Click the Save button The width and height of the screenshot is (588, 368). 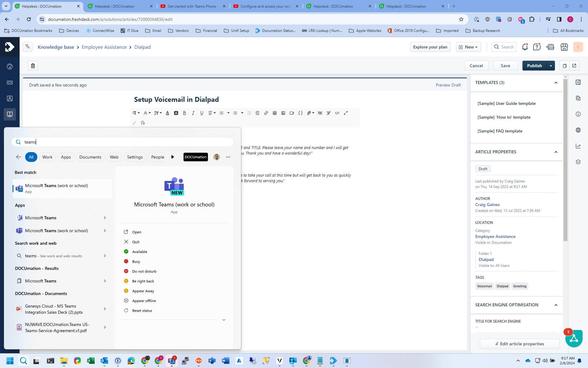click(505, 66)
